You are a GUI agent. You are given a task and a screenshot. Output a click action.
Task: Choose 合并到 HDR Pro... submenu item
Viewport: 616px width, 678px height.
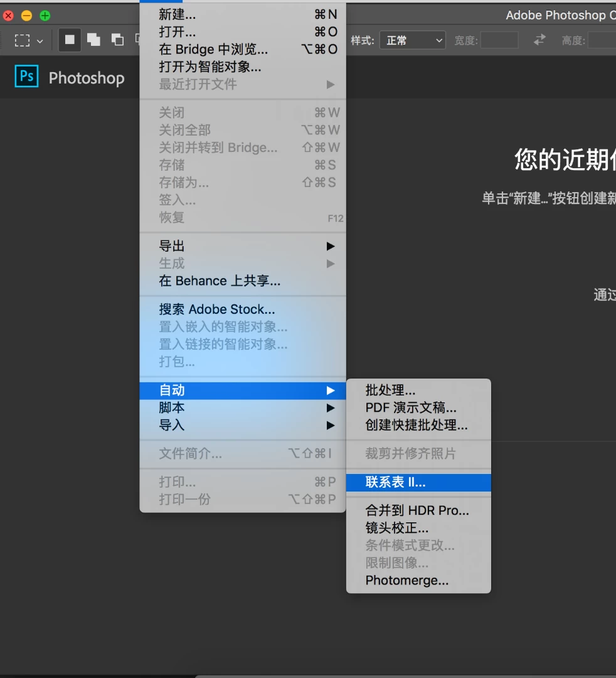(x=418, y=510)
